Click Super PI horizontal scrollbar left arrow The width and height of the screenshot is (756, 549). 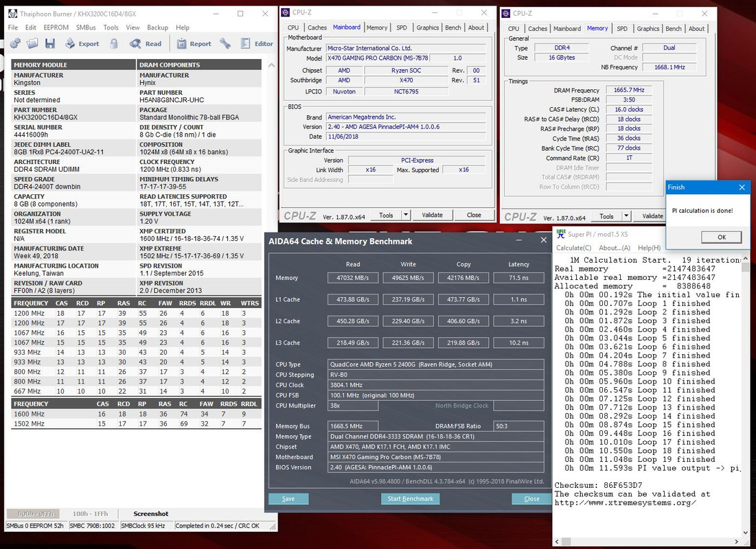coord(558,541)
